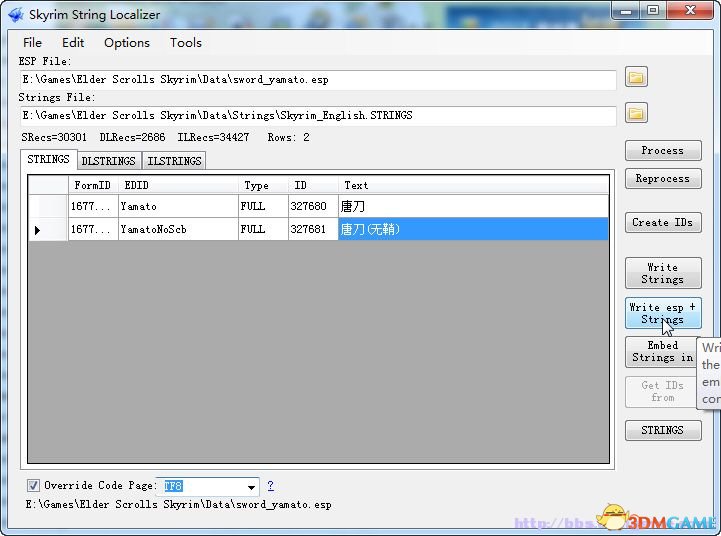The image size is (721, 536).
Task: Select the row header of YamatoNoScb row
Action: pyautogui.click(x=48, y=229)
